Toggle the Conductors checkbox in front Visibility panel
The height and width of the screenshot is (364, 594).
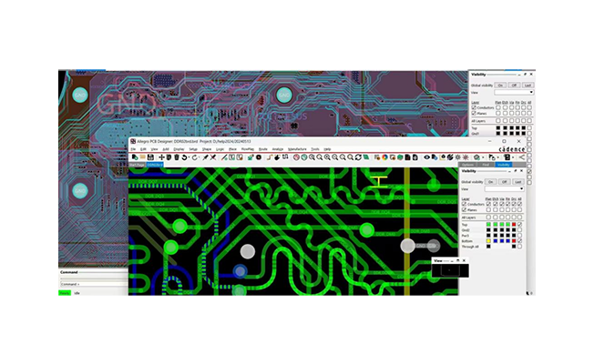click(464, 205)
